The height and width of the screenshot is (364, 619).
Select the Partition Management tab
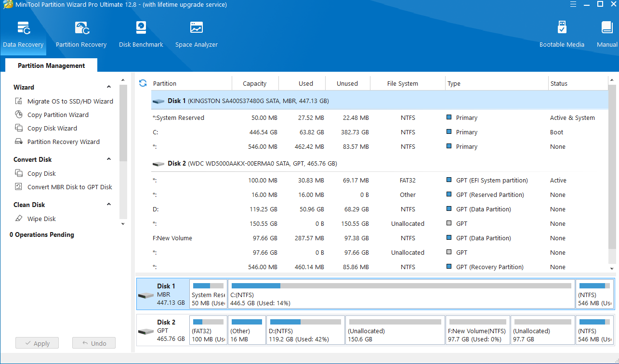[x=51, y=65]
